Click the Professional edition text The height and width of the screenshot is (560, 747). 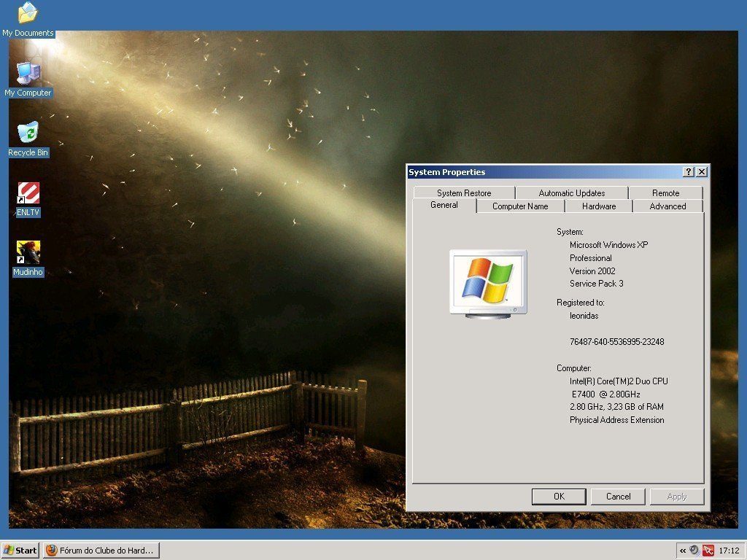click(x=590, y=257)
